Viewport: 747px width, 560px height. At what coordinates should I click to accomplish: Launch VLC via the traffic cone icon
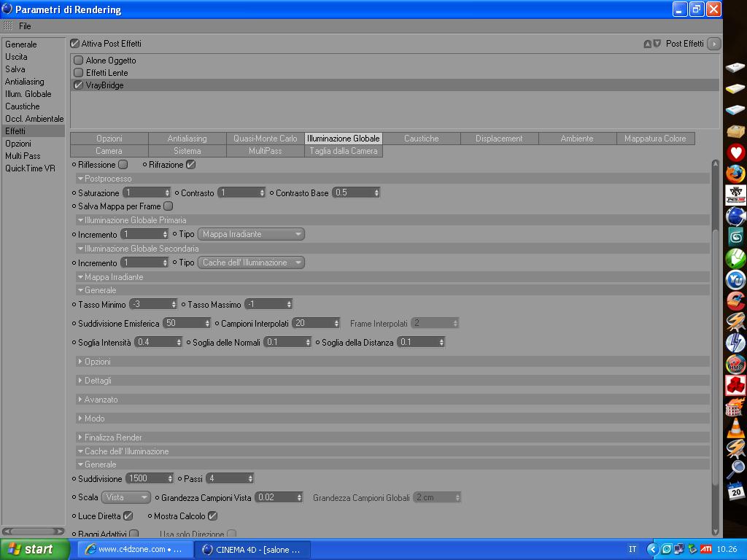[x=735, y=428]
